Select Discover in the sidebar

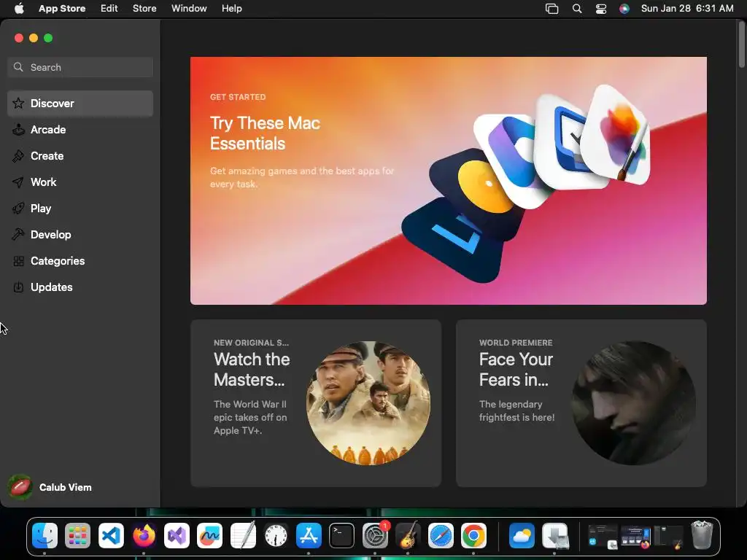click(x=80, y=104)
